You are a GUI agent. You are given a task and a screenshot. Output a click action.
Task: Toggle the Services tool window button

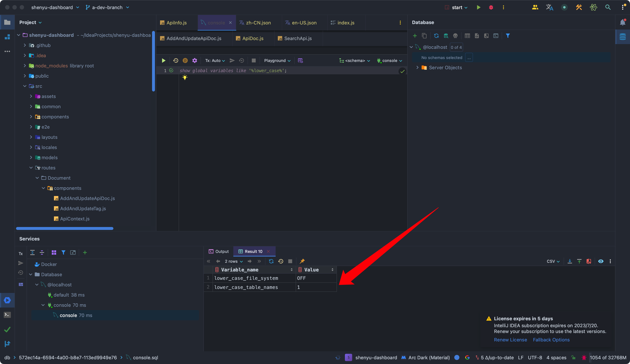(7, 300)
